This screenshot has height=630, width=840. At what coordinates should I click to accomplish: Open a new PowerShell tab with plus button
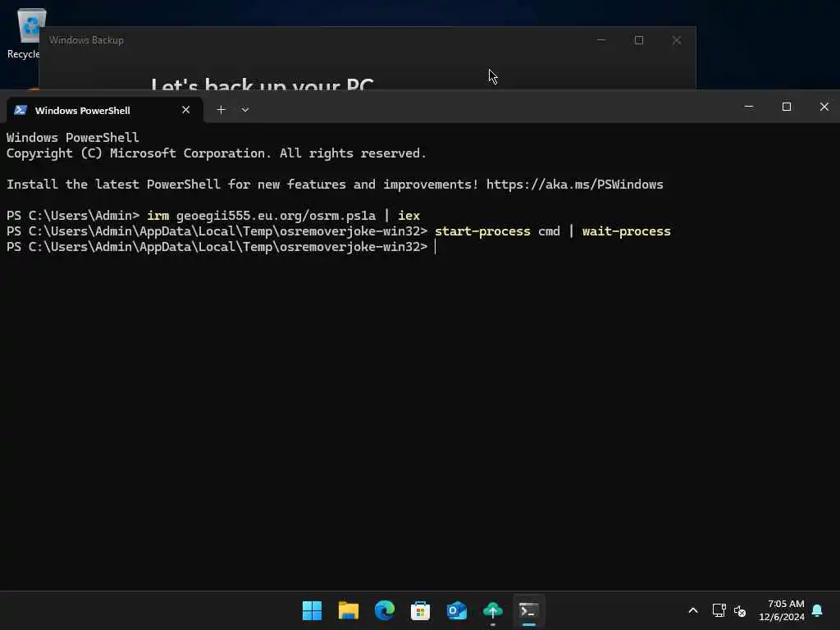(x=221, y=110)
